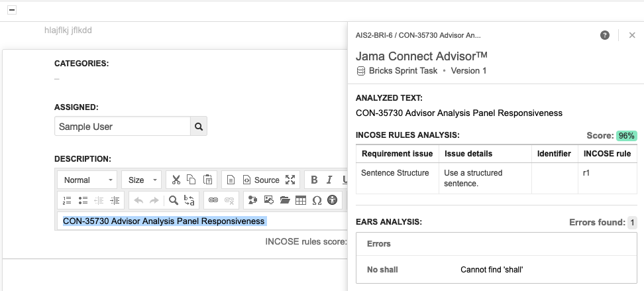Click the Assigned field showing Sample User

click(x=123, y=126)
